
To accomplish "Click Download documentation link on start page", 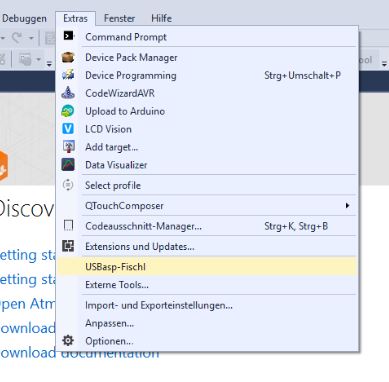I will tap(79, 353).
